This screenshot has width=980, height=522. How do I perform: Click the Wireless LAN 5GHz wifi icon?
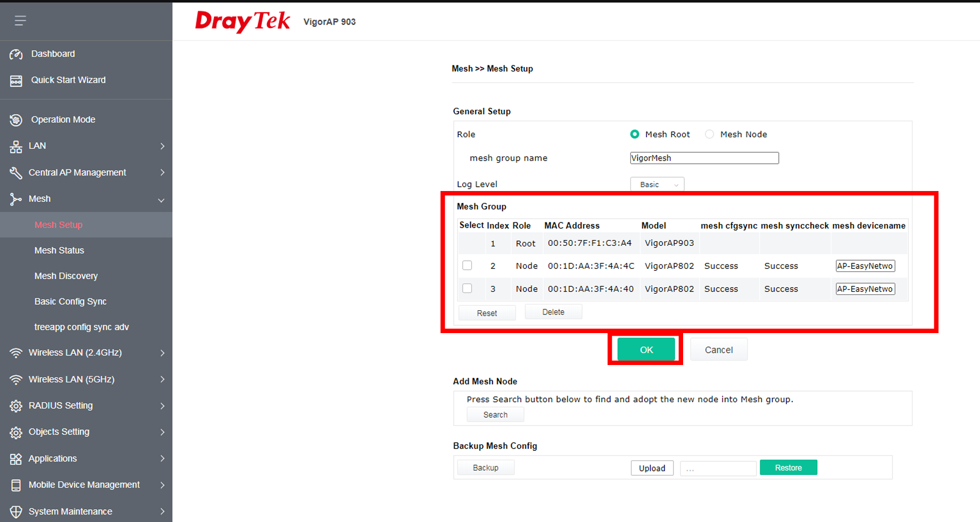(16, 379)
